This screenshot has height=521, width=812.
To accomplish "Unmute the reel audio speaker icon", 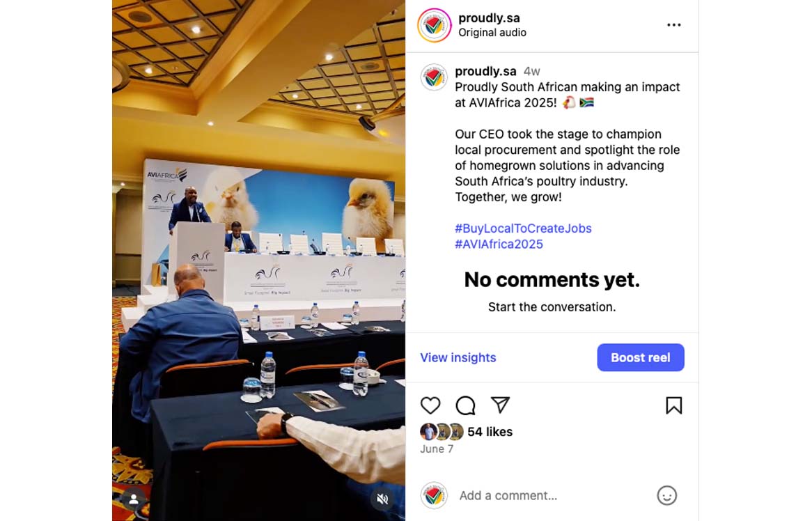I will [x=383, y=499].
